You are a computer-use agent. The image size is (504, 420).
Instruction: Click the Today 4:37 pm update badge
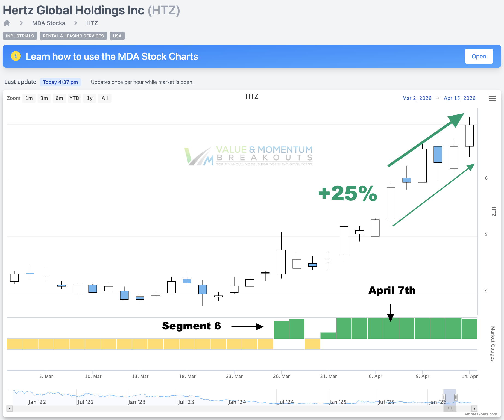click(60, 82)
